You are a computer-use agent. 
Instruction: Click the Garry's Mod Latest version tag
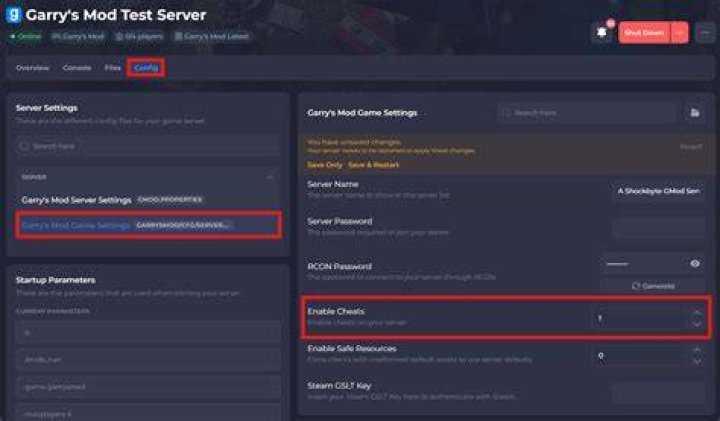tap(212, 36)
